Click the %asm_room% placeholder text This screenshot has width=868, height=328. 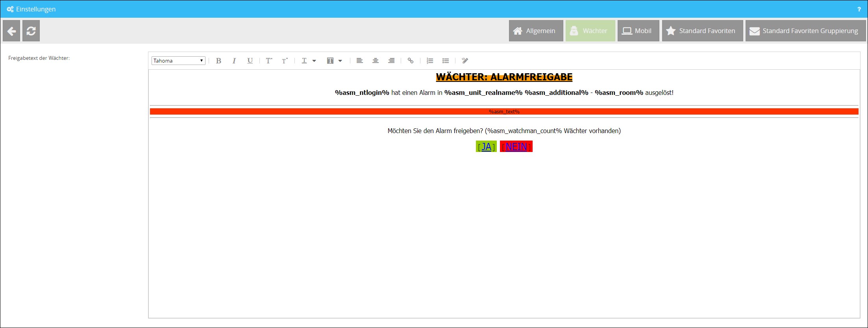(619, 93)
